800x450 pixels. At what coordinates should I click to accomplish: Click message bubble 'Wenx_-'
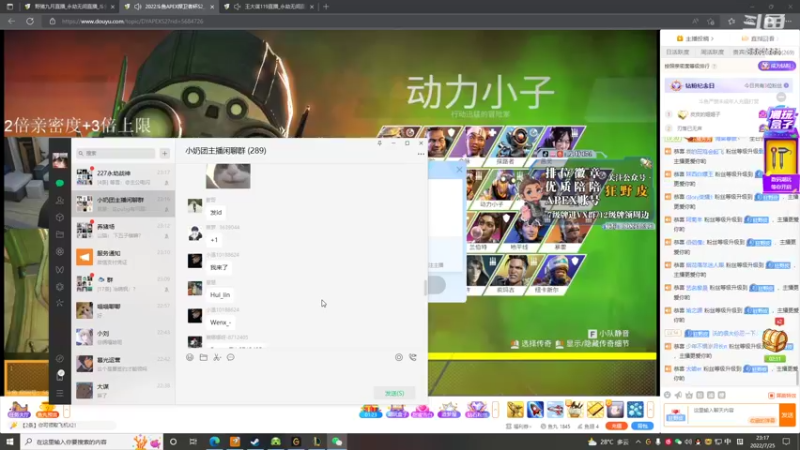tap(220, 322)
